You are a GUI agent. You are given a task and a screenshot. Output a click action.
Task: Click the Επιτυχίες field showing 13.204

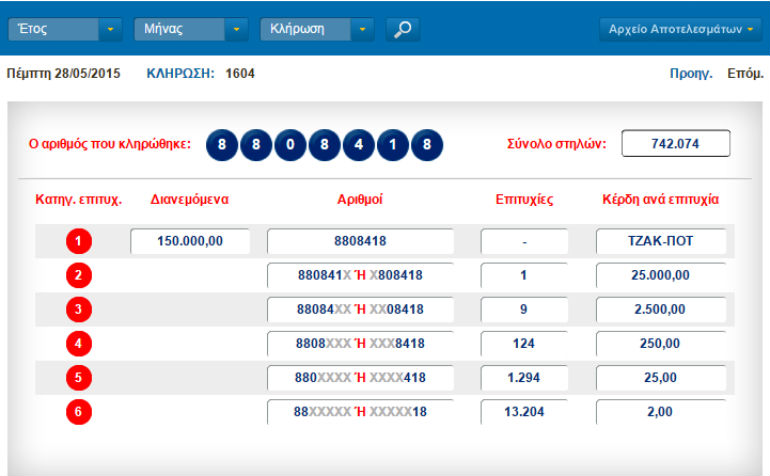[524, 412]
